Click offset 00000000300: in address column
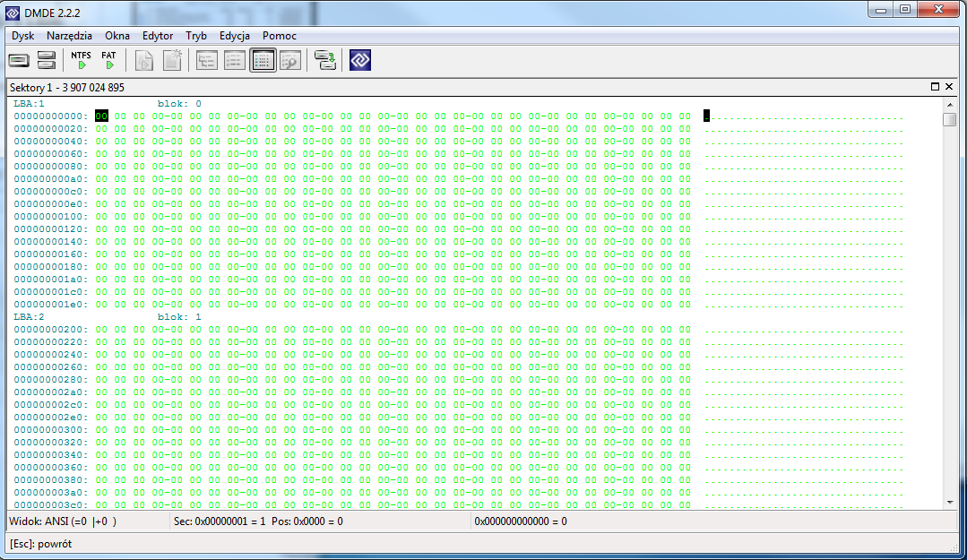Screen dimensions: 967x560 pyautogui.click(x=51, y=430)
